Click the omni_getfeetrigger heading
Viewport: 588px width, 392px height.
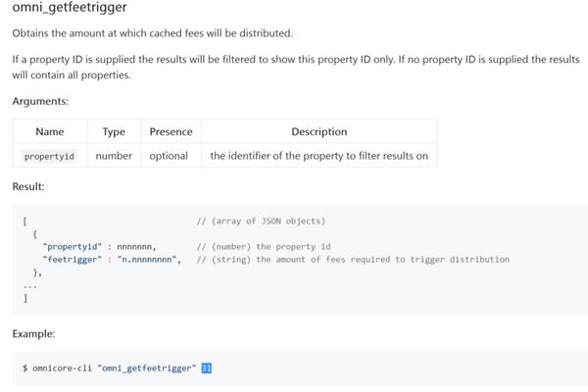[x=70, y=7]
